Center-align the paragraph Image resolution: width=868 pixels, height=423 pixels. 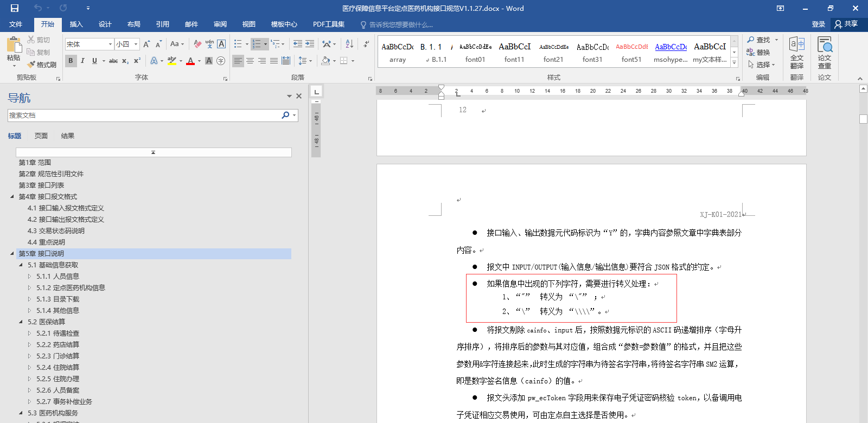[250, 61]
